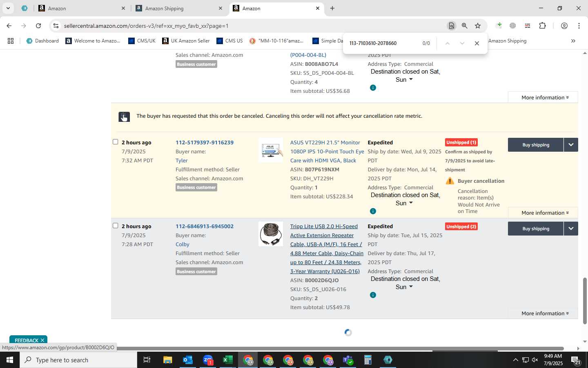Open Excel from the taskbar
The width and height of the screenshot is (588, 368).
[227, 360]
